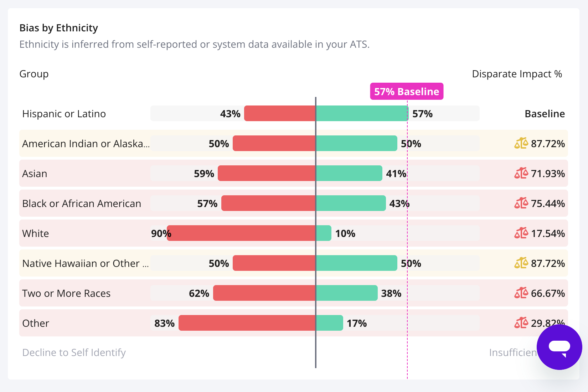Click the green 38% bar for Two or More Races
Viewport: 588px width, 392px height.
tap(346, 293)
